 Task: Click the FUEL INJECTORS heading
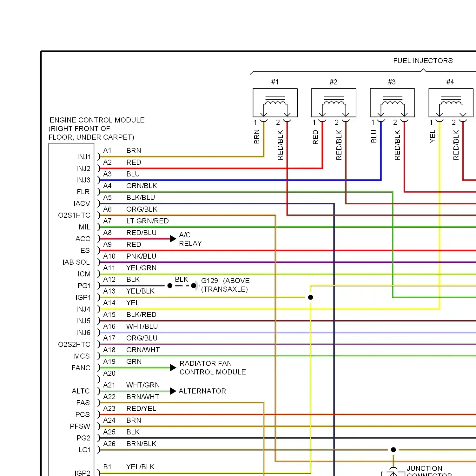coord(423,61)
